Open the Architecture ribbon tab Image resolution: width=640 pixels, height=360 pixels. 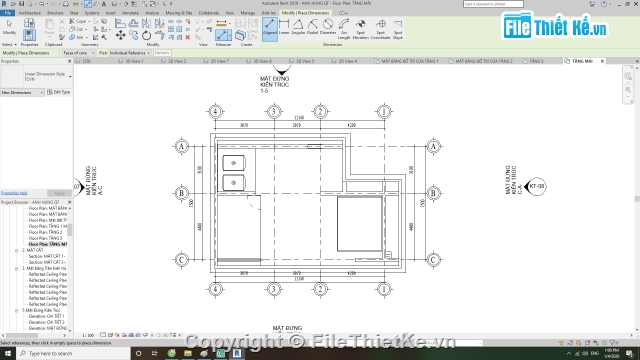point(30,13)
